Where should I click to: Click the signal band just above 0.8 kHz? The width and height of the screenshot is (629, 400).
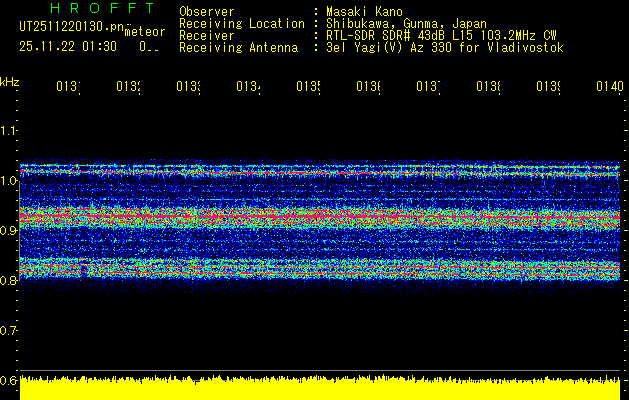coord(320,267)
